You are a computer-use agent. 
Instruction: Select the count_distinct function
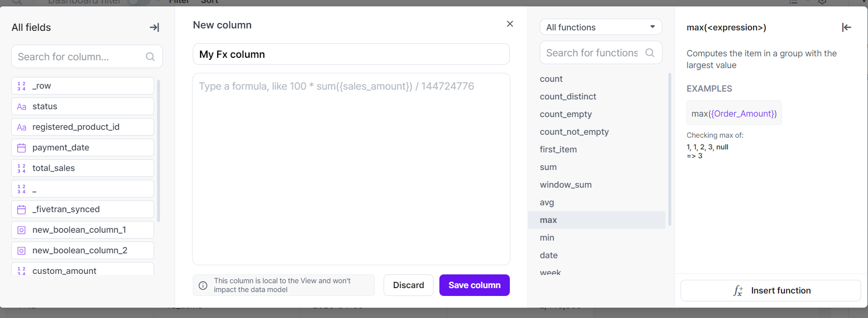coord(568,97)
